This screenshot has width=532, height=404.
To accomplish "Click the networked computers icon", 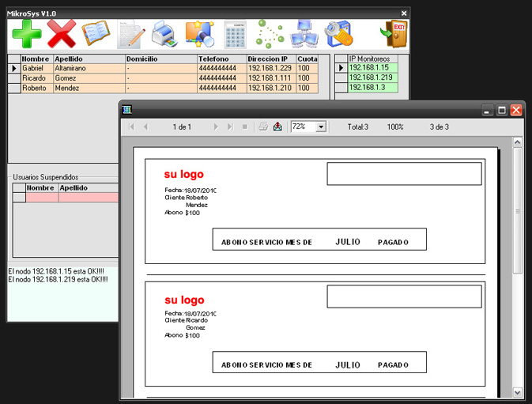I will pyautogui.click(x=304, y=33).
